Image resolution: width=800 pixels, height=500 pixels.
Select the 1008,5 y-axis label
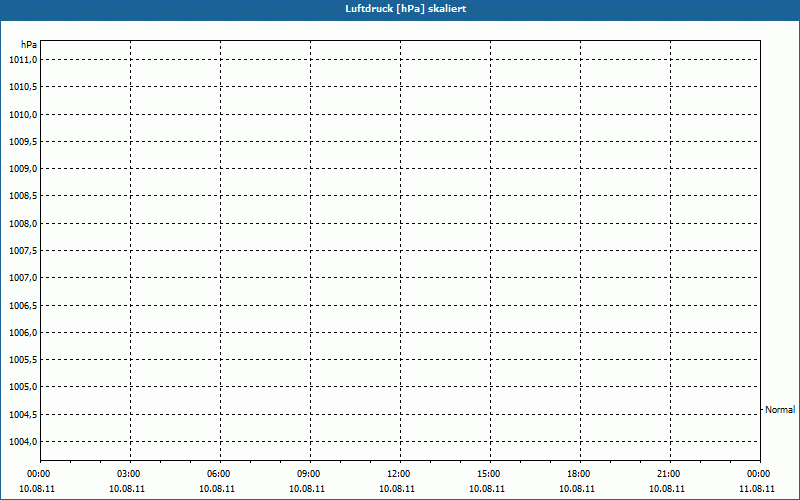23,196
